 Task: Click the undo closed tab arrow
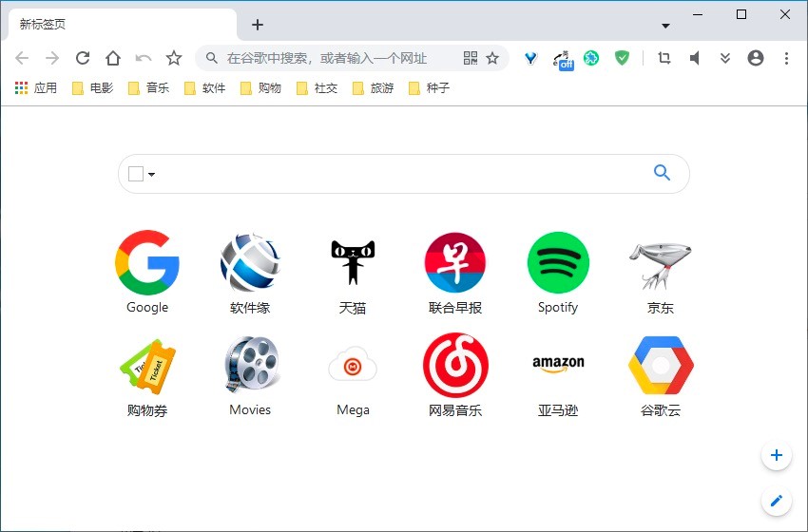click(x=144, y=58)
